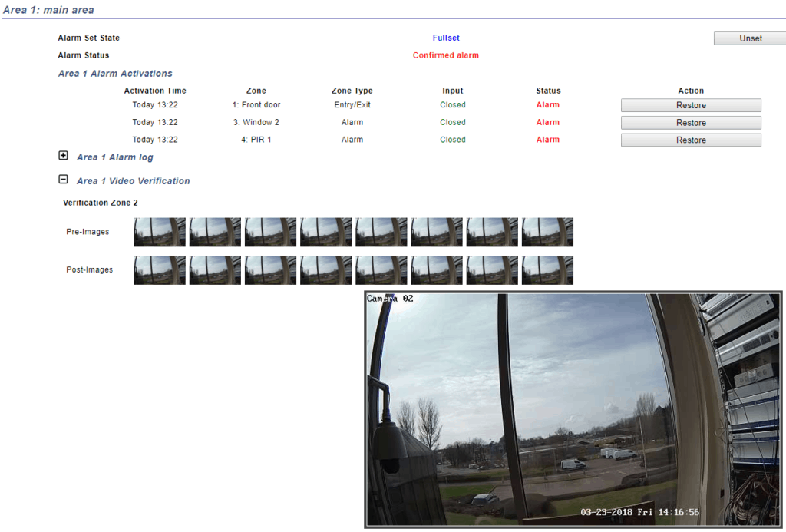Screen dimensions: 786x532
Task: Click the minus icon beside Video Verification
Action: pyautogui.click(x=63, y=179)
